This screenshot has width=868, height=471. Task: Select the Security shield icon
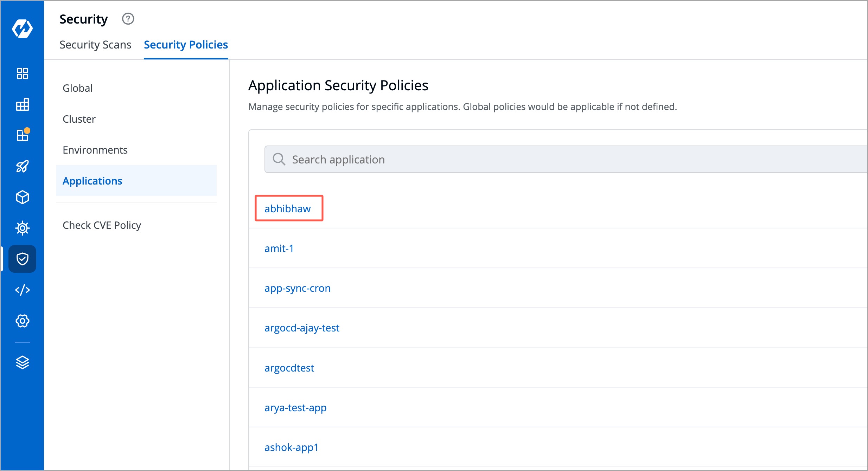tap(22, 259)
